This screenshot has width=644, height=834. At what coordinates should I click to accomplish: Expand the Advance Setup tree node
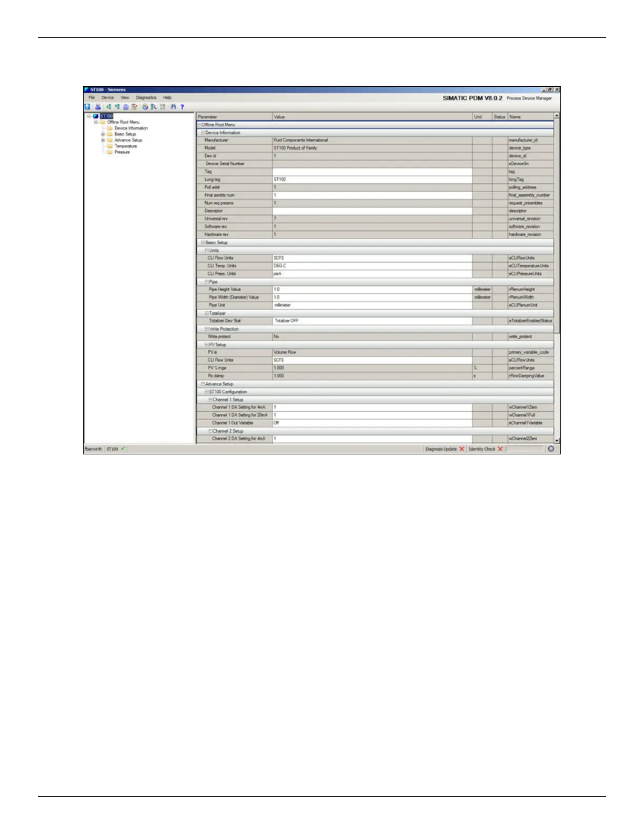pos(103,140)
